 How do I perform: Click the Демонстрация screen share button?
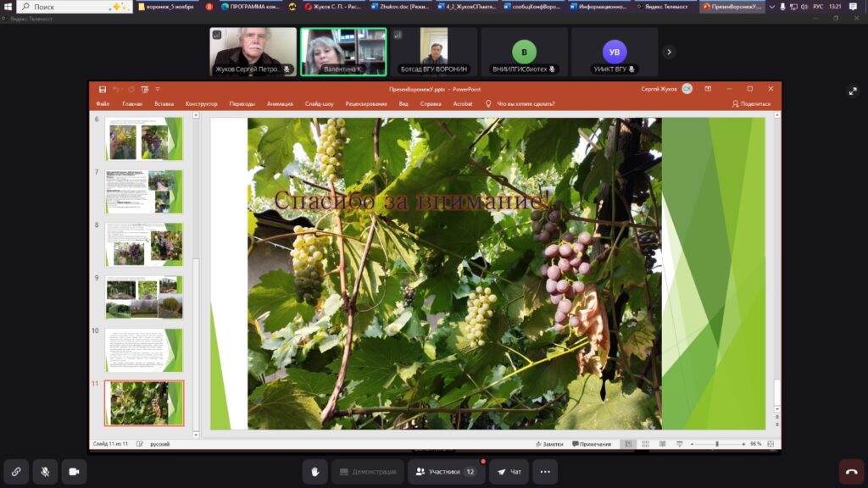(368, 471)
